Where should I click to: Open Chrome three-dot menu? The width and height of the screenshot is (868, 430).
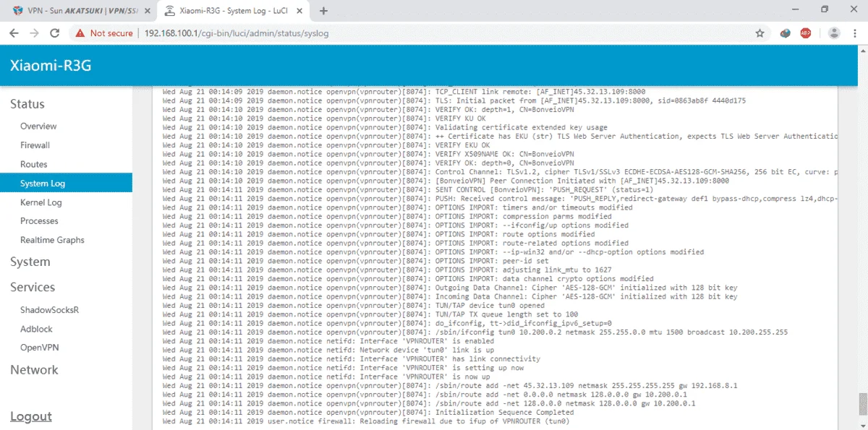(856, 33)
